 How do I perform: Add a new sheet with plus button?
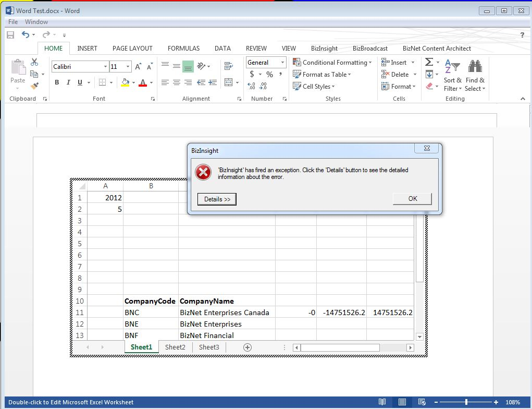pos(248,347)
